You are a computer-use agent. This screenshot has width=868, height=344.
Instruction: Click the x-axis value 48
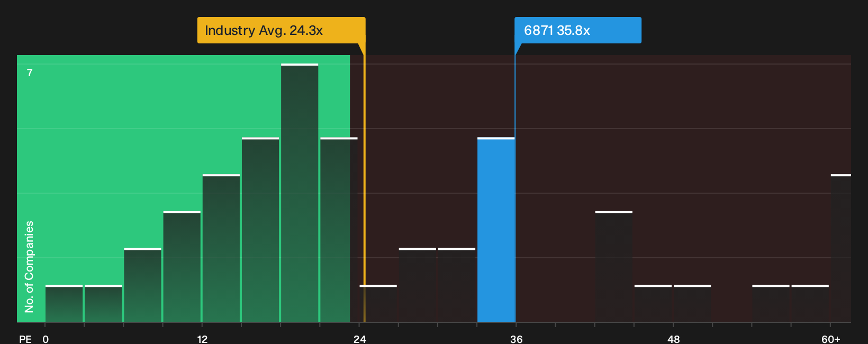(673, 339)
